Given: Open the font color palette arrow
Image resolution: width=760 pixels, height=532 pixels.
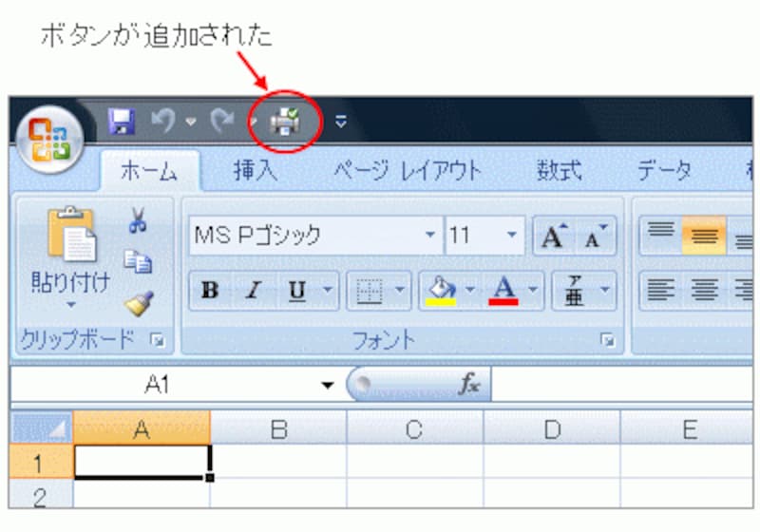Looking at the screenshot, I should [533, 291].
